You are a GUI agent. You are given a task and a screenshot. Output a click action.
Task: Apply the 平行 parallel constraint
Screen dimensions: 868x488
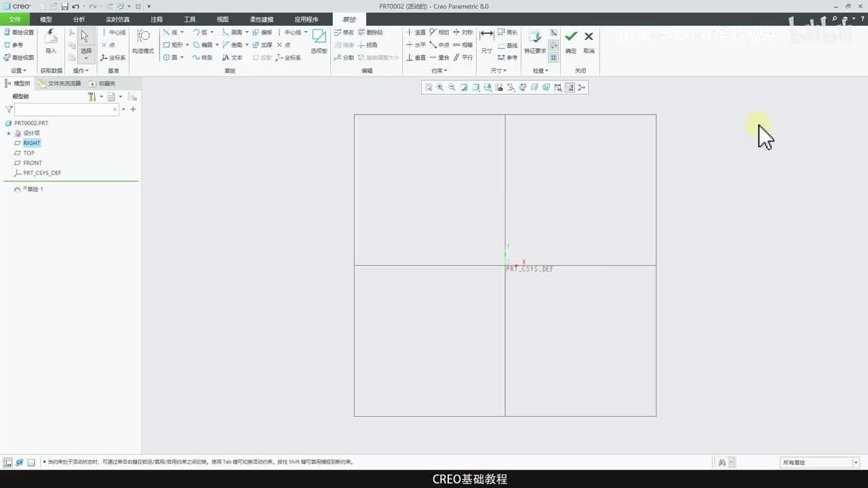(463, 58)
